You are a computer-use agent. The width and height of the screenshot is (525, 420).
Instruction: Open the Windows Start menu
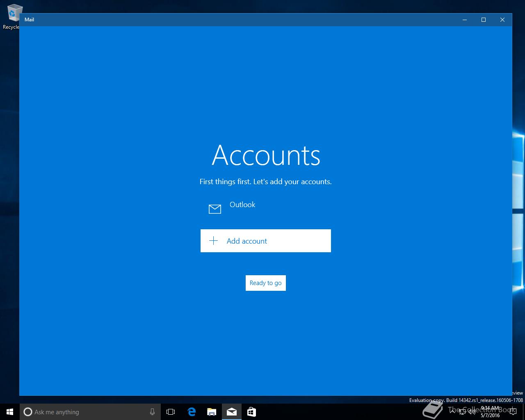point(10,412)
